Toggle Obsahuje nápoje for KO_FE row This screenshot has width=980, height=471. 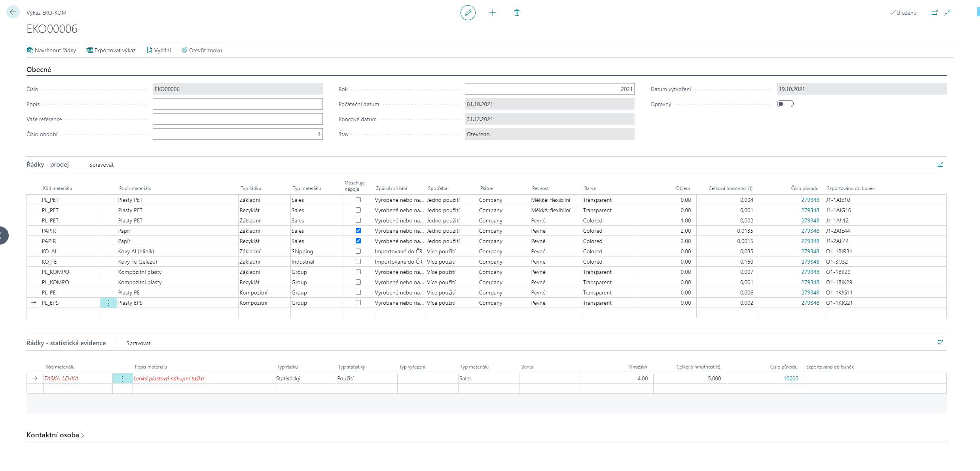point(358,262)
